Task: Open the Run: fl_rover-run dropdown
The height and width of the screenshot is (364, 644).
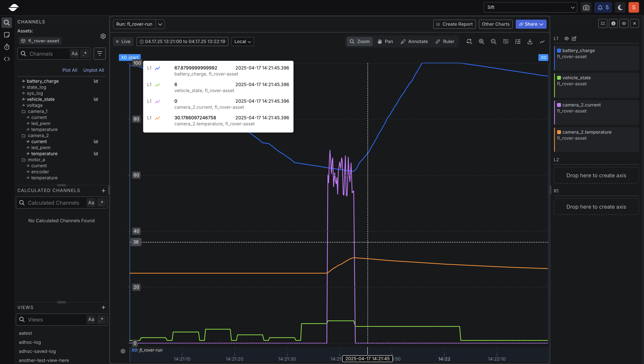Action: point(160,24)
